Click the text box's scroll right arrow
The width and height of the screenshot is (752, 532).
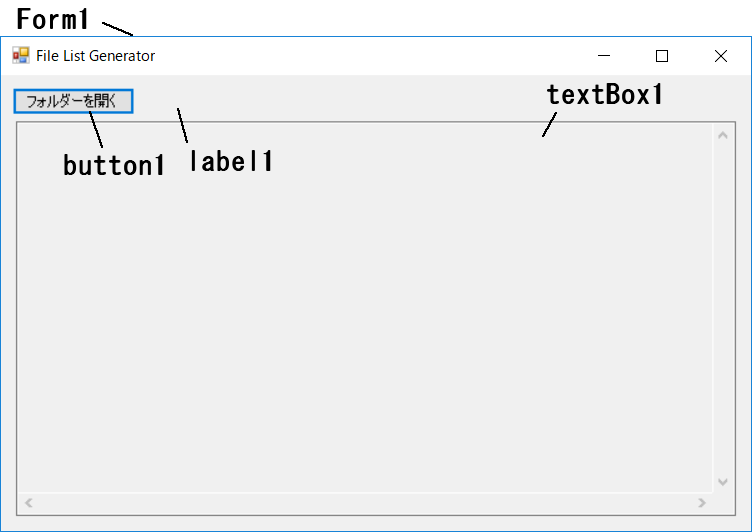pyautogui.click(x=702, y=503)
